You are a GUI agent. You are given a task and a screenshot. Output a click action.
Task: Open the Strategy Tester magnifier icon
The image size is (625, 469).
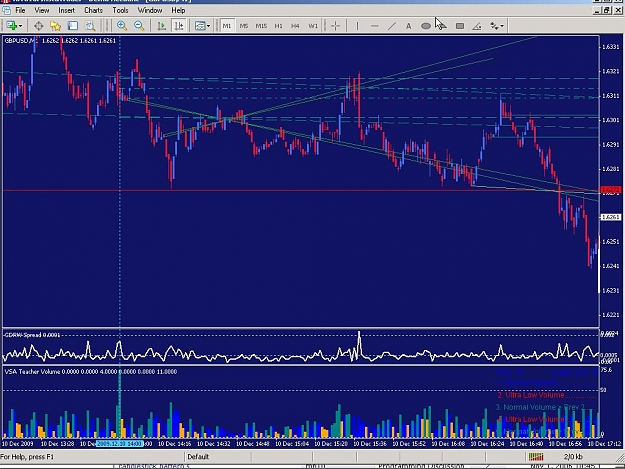click(90, 26)
